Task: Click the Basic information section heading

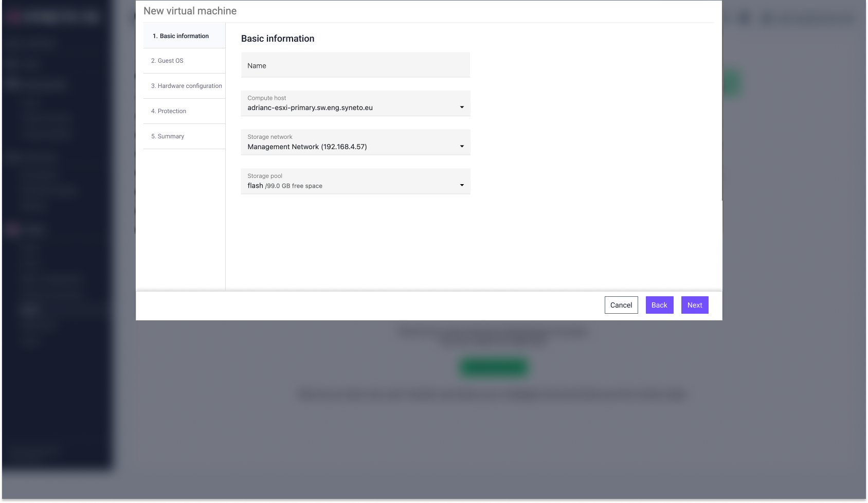Action: click(x=277, y=39)
